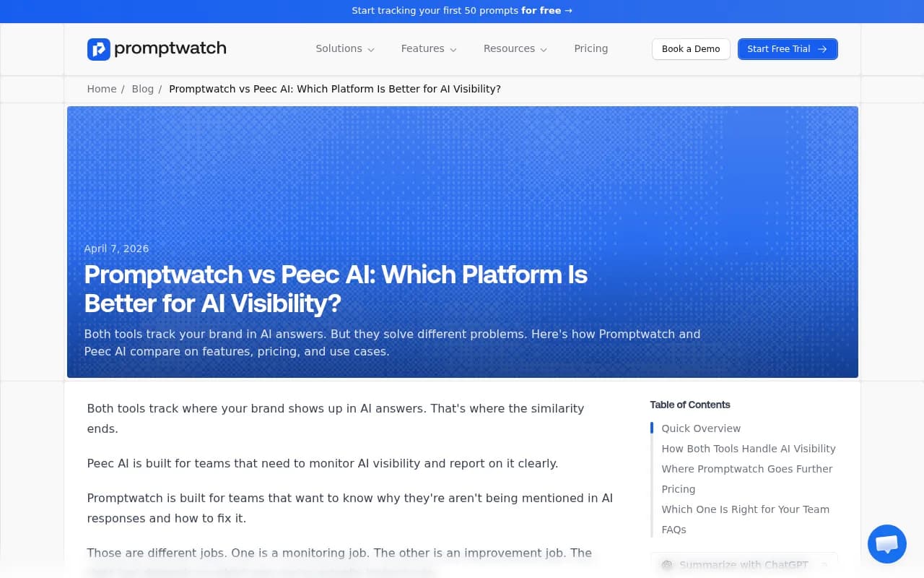The image size is (924, 578).
Task: Jump to Pricing in Table of Contents
Action: 678,489
